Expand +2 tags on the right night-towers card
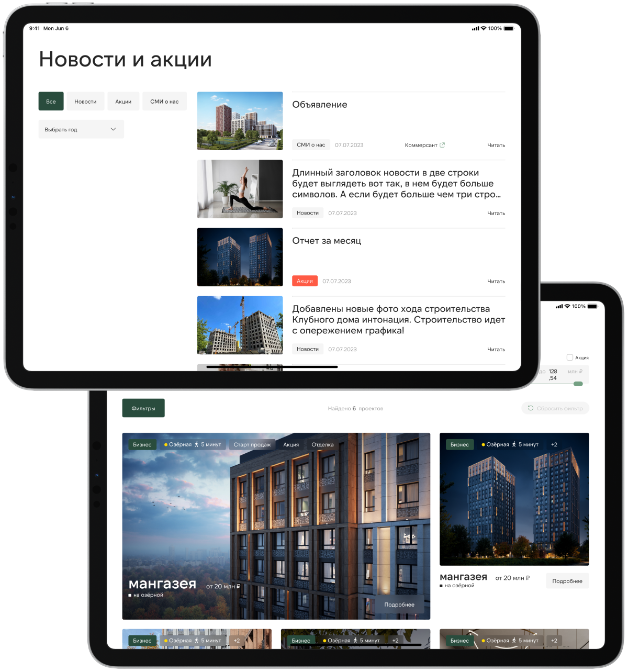Viewport: 628px width, 672px height. (554, 444)
